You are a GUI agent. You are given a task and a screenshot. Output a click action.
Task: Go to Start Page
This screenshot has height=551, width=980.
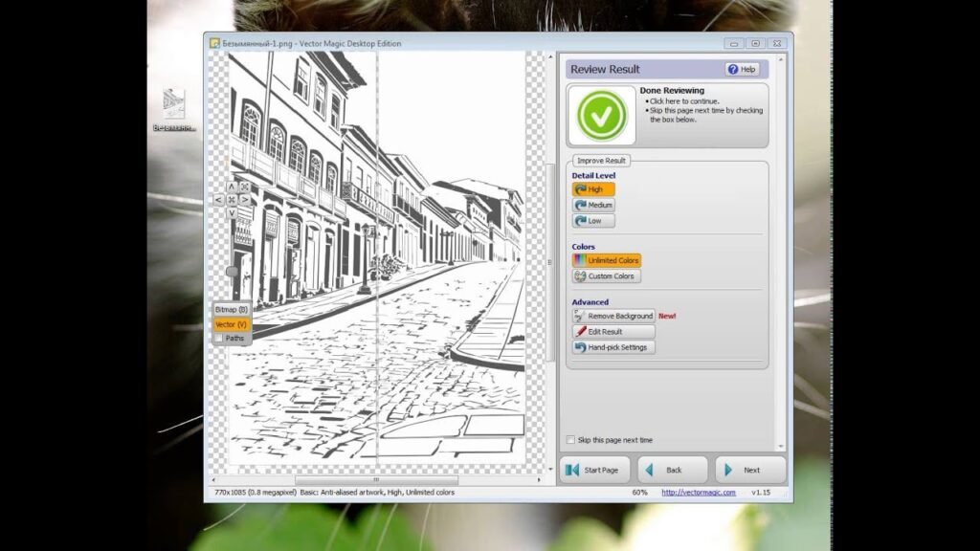click(x=594, y=470)
